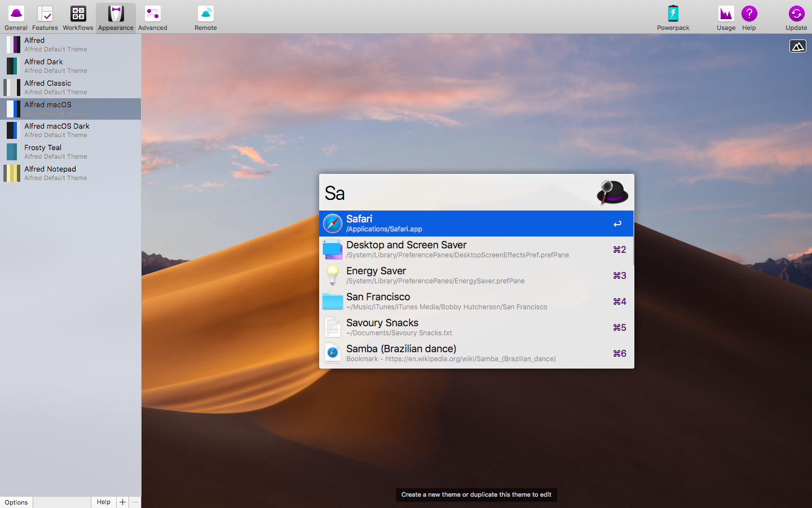Toggle the wallpaper preview button top-right
812x508 pixels.
coord(798,46)
